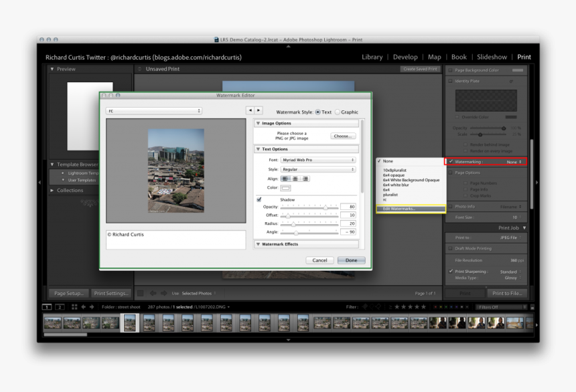Open Print to JPEG File dropdown
Viewport: 576px width, 392px height.
click(510, 237)
